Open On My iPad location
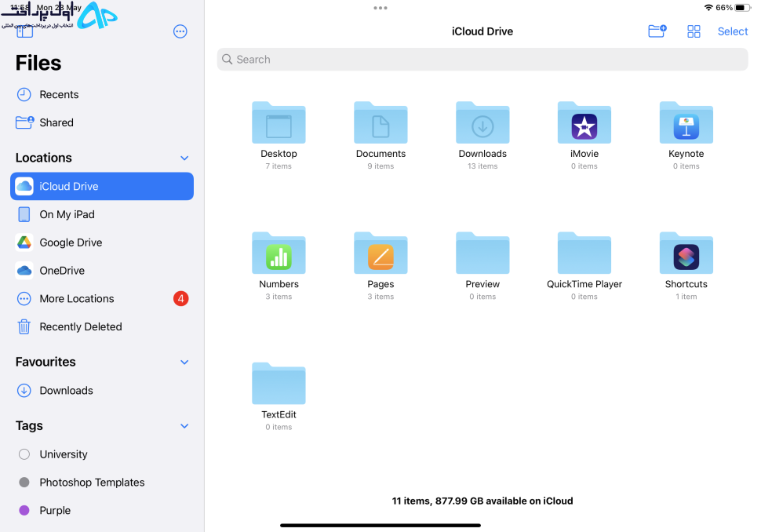Viewport: 761px width, 532px height. [102, 214]
